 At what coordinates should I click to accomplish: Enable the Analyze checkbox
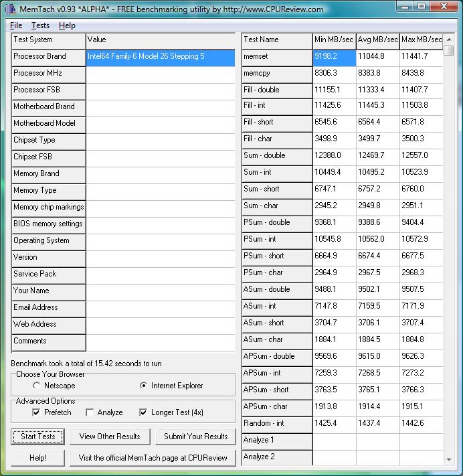tap(90, 412)
